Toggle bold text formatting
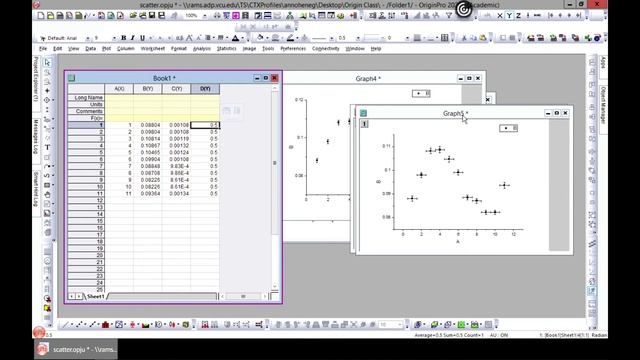 123,38
